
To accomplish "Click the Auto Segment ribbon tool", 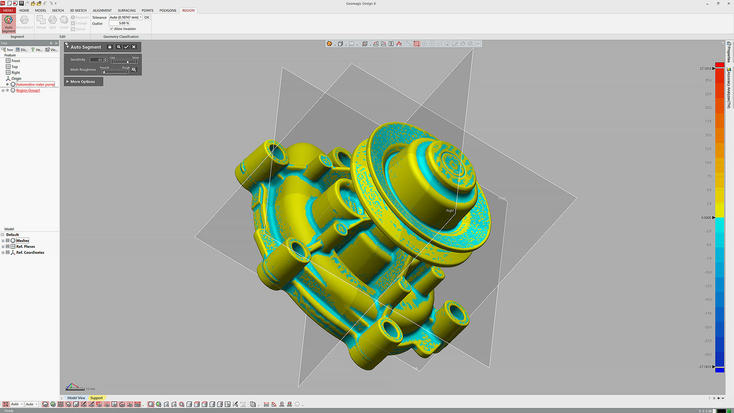I will coord(8,23).
